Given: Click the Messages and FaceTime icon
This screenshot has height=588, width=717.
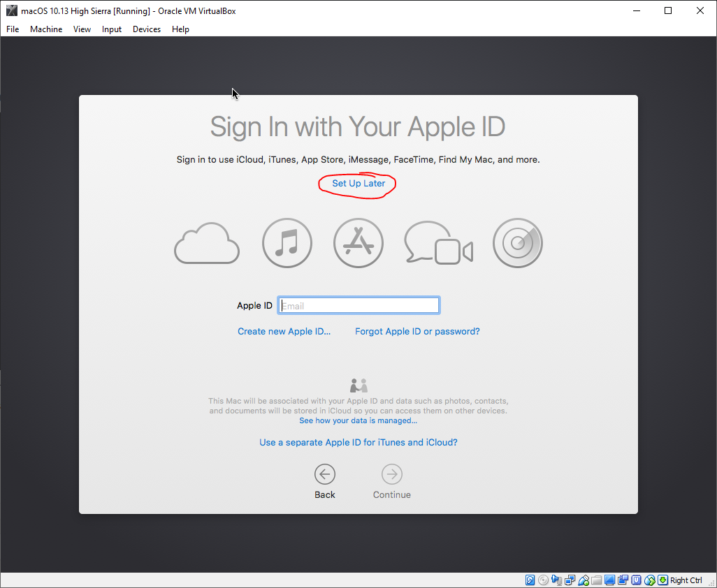Looking at the screenshot, I should click(438, 243).
